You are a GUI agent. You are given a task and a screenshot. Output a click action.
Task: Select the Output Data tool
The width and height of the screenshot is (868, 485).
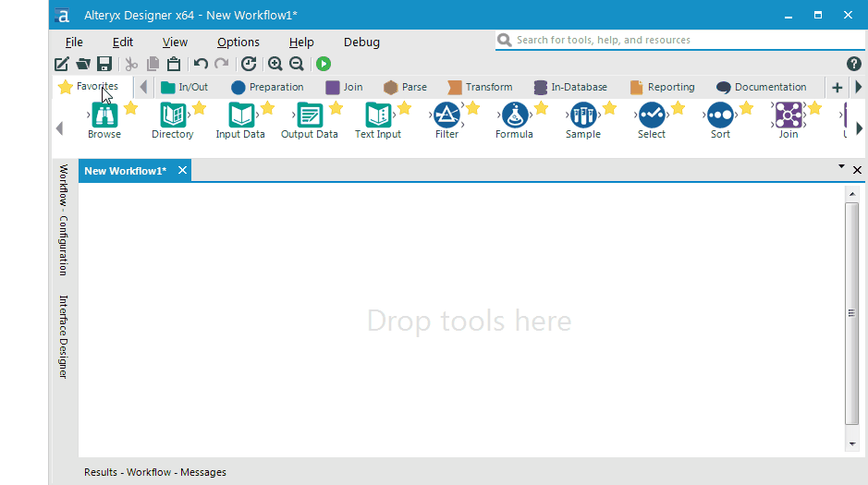tap(310, 121)
